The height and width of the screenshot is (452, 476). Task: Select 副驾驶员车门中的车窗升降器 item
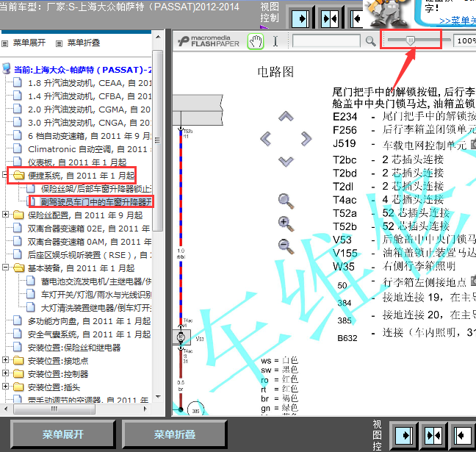(x=96, y=202)
